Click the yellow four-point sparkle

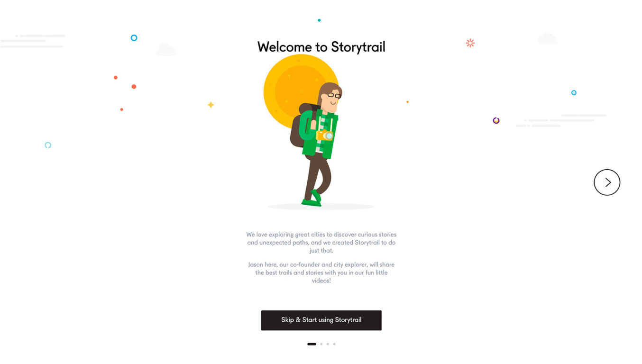211,105
